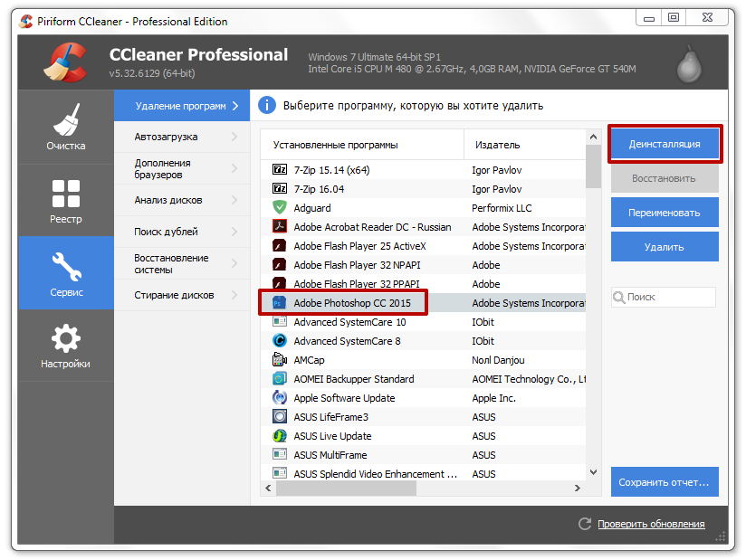Click the AMCap camera icon
This screenshot has height=560, width=746.
279,359
